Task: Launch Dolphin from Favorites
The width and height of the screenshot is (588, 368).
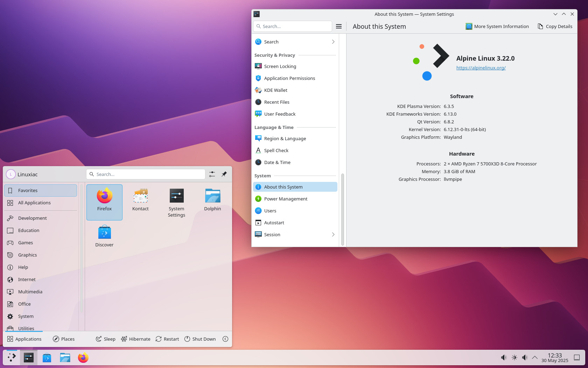Action: click(x=212, y=200)
